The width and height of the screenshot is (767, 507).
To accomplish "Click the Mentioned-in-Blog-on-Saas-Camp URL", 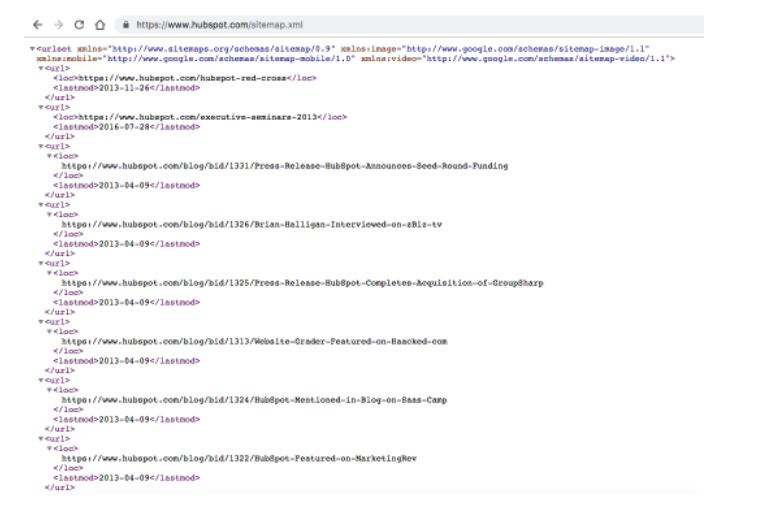I will 254,400.
